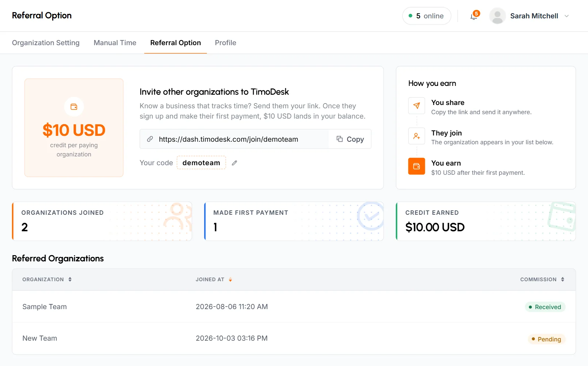Sort by Organization column arrows
Viewport: 588px width, 366px height.
70,279
